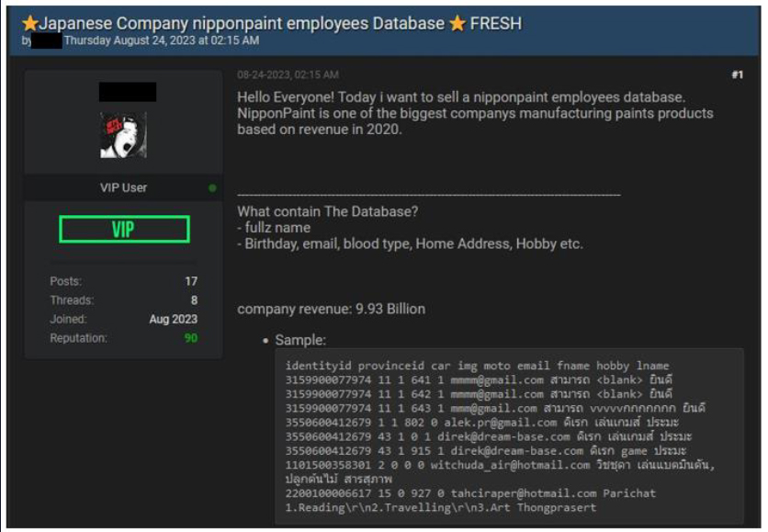
Task: Click the "Sample:" bullet label
Action: (300, 340)
